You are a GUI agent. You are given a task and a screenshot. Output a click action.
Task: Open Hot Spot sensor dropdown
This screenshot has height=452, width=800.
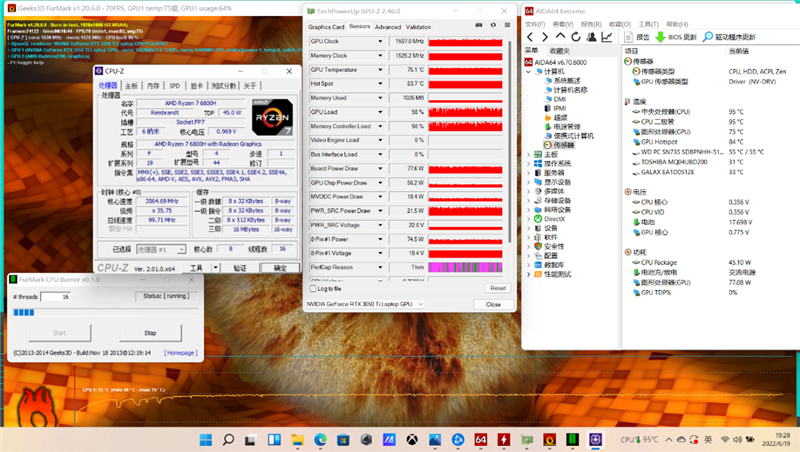click(380, 84)
